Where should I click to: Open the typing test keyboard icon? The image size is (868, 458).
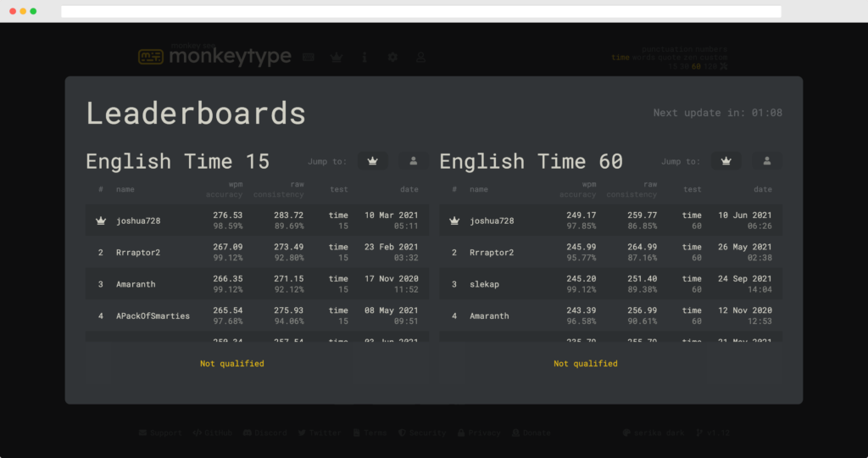(309, 57)
